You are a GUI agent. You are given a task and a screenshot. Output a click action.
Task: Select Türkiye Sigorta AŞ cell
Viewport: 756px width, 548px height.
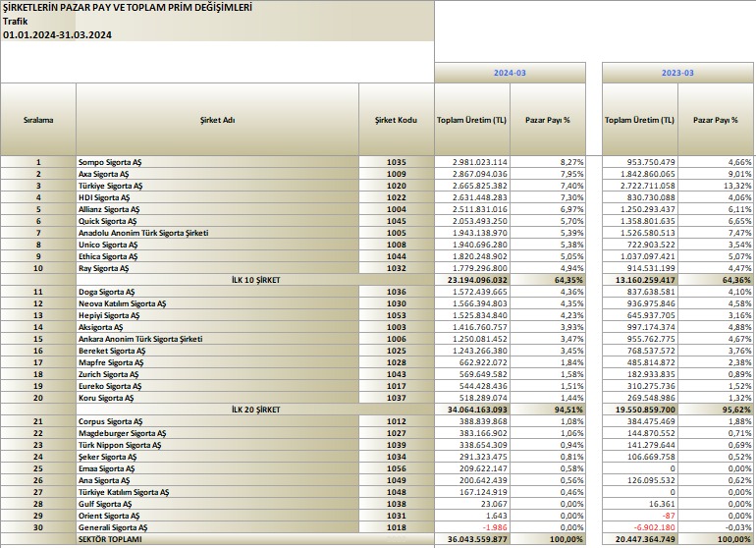(217, 186)
